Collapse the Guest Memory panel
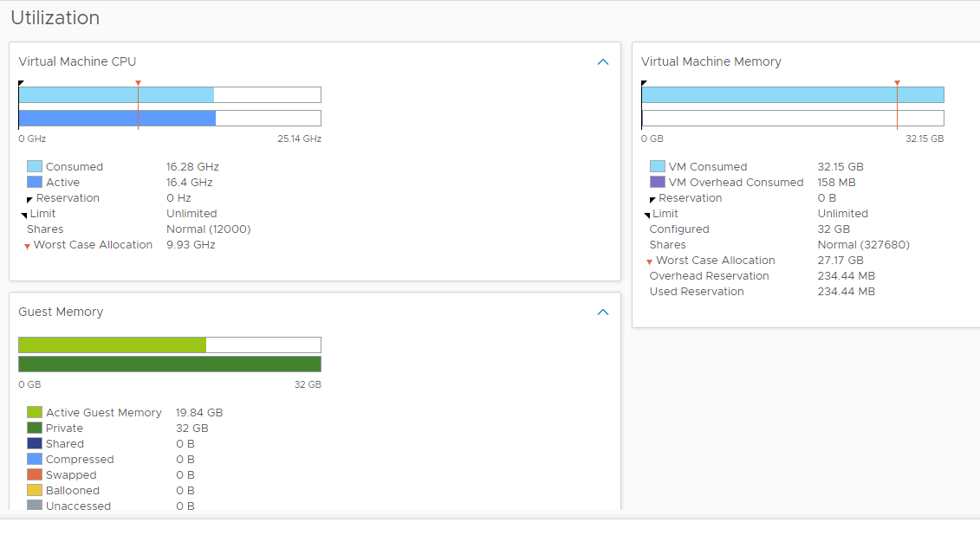The width and height of the screenshot is (980, 535). pyautogui.click(x=603, y=313)
